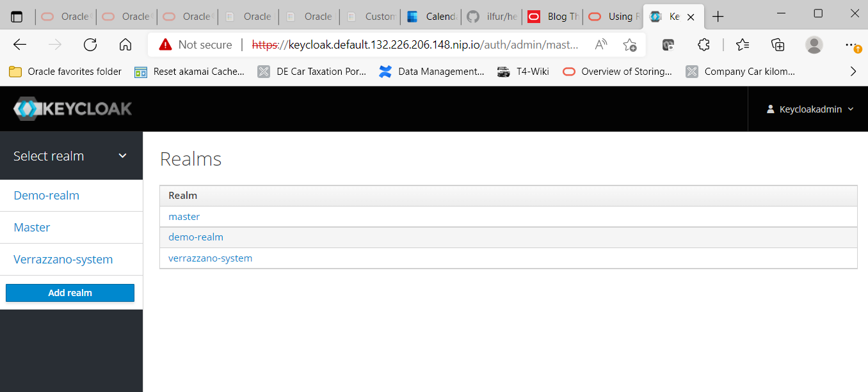This screenshot has height=392, width=868.
Task: Open the collections icon
Action: click(778, 45)
